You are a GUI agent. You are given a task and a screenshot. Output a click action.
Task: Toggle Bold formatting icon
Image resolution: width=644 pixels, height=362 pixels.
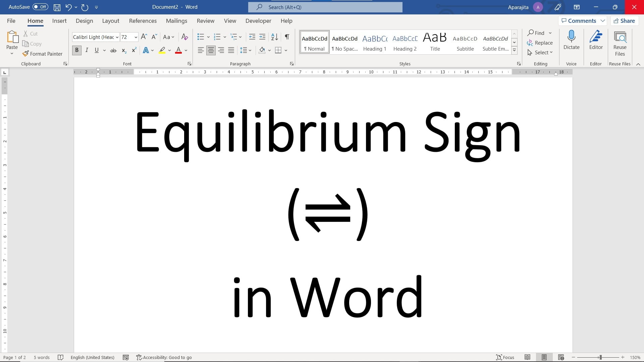tap(76, 50)
